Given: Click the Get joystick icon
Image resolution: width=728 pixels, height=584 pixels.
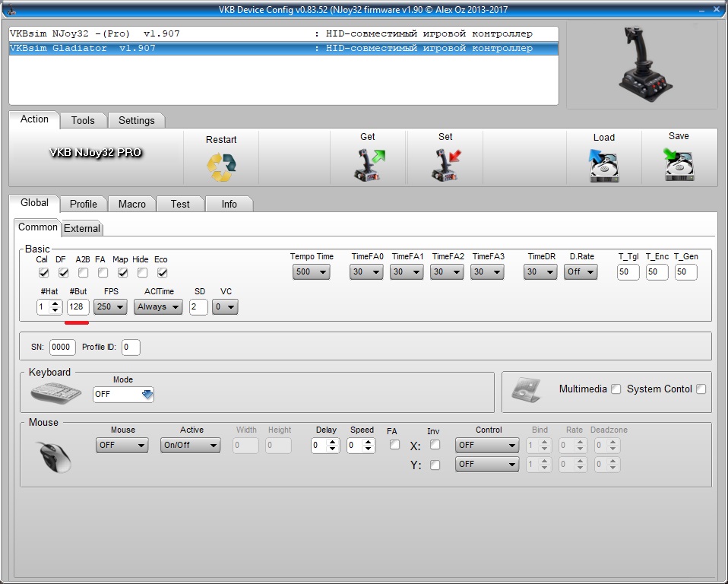Looking at the screenshot, I should pos(369,165).
